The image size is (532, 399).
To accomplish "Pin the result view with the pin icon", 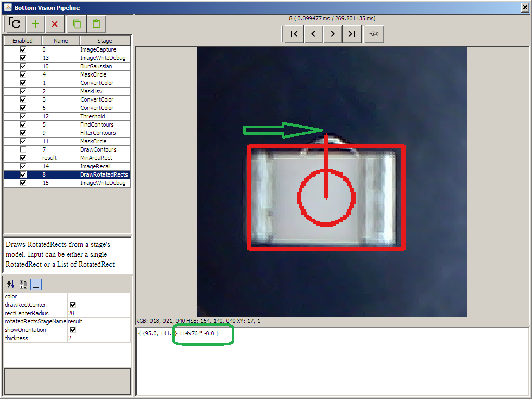I will click(374, 33).
